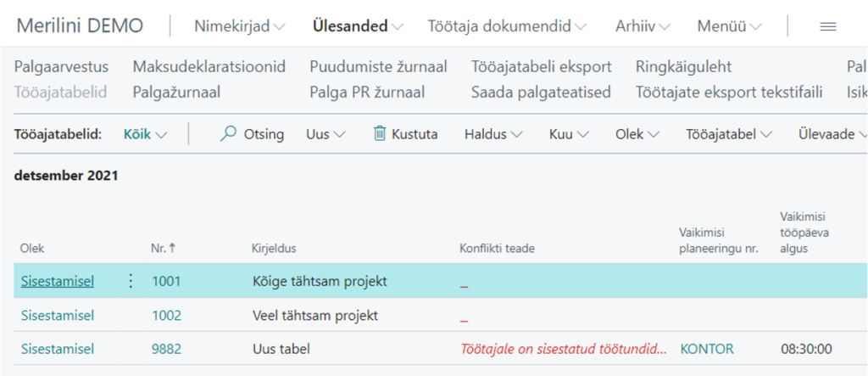Sort by the Nr. column header
Screen dimensions: 868x376
pos(159,248)
